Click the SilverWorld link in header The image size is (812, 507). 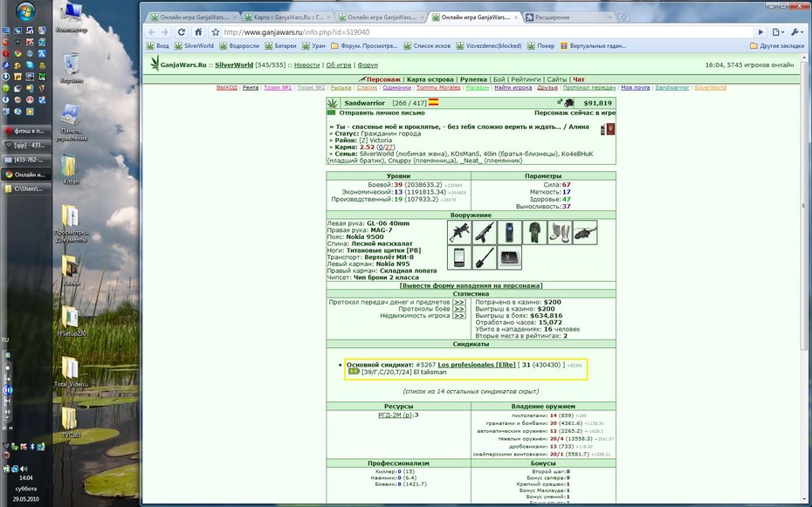pos(234,65)
